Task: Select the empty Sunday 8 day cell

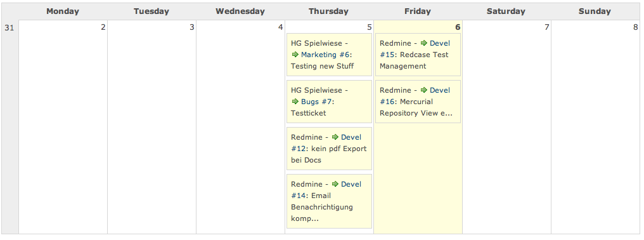Action: tap(595, 127)
